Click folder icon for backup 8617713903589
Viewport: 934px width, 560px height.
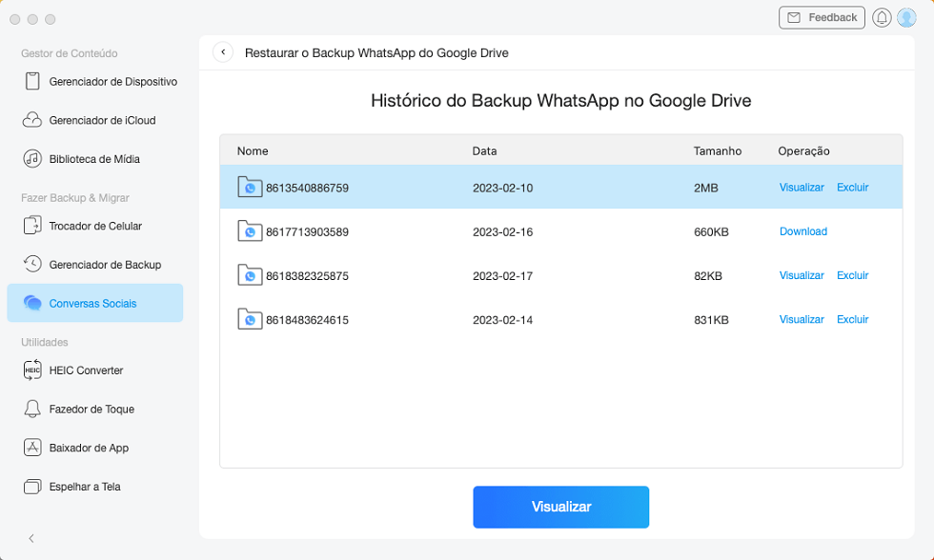250,230
